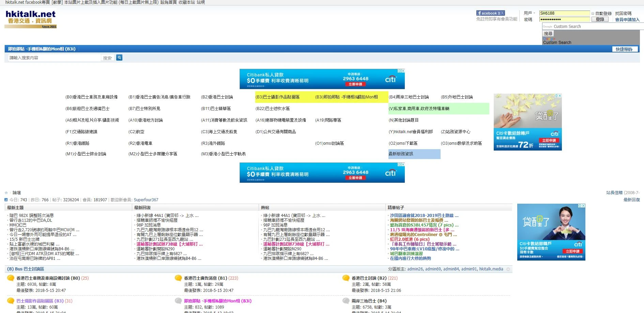Click the 會員申請加入 register link
The height and width of the screenshot is (313, 644).
pos(627,19)
